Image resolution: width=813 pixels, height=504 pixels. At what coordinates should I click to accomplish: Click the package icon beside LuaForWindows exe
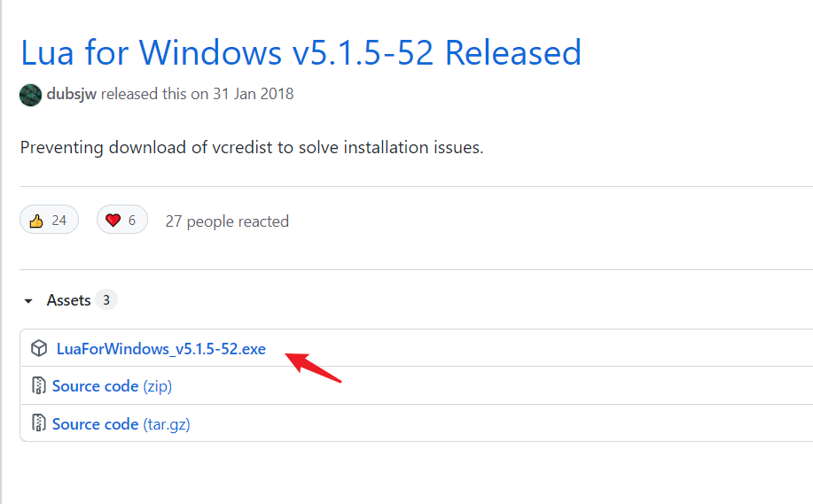(x=39, y=349)
